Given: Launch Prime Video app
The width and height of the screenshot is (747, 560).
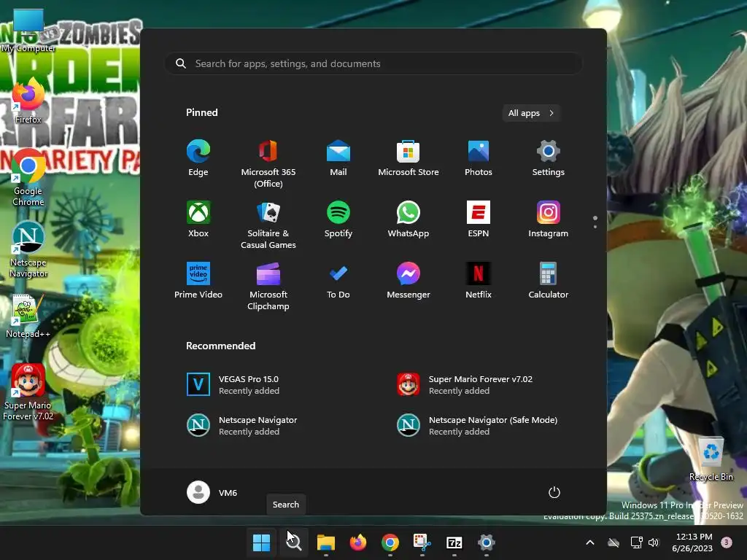Looking at the screenshot, I should tap(198, 281).
